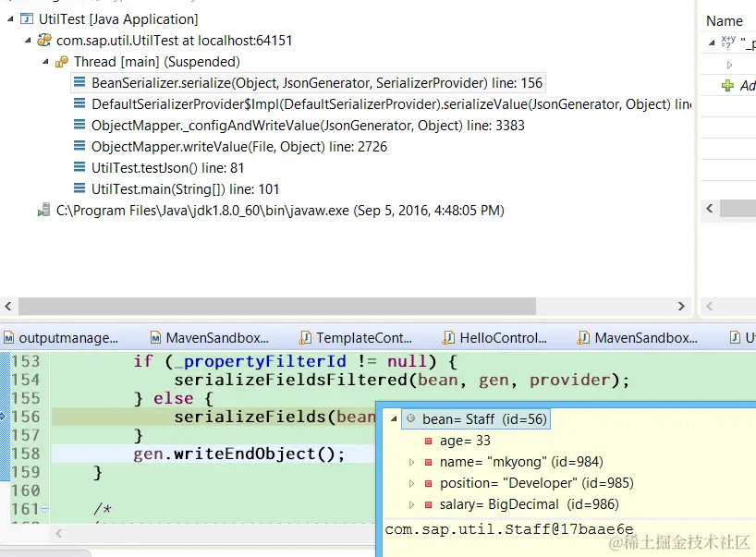Click the green plus Add new expression icon
756x557 pixels.
(727, 86)
